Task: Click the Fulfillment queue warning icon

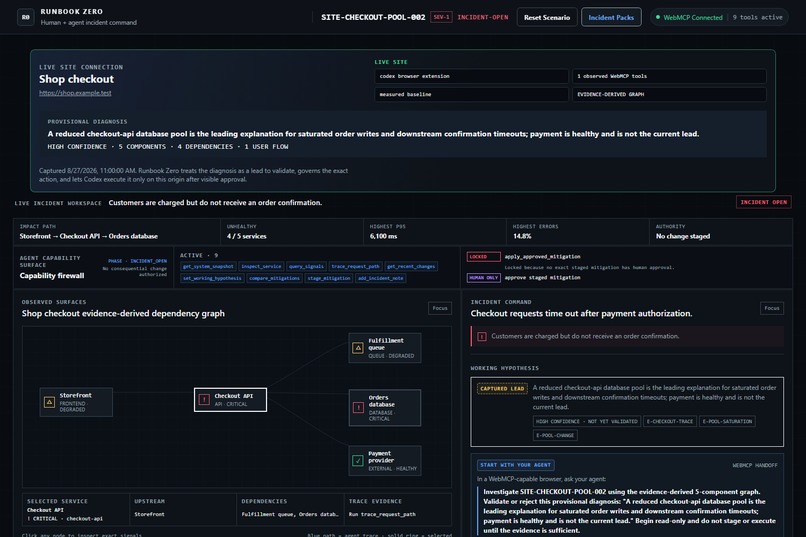Action: point(358,348)
